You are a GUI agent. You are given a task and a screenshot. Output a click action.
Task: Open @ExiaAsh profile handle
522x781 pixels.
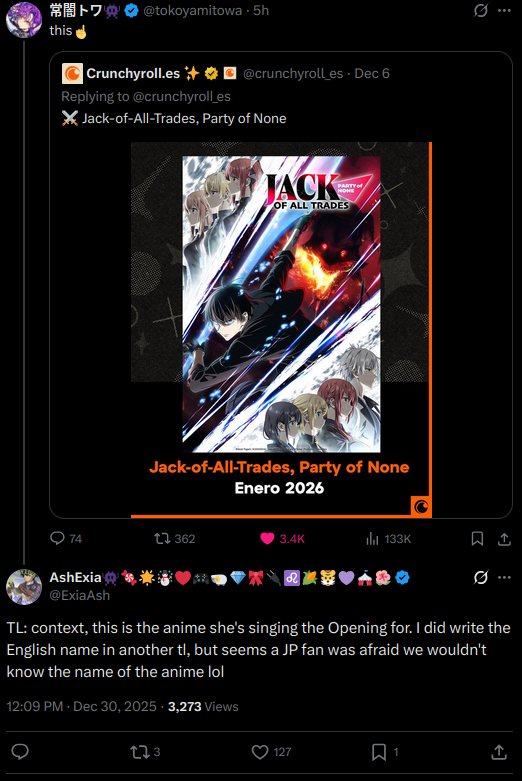[x=80, y=595]
